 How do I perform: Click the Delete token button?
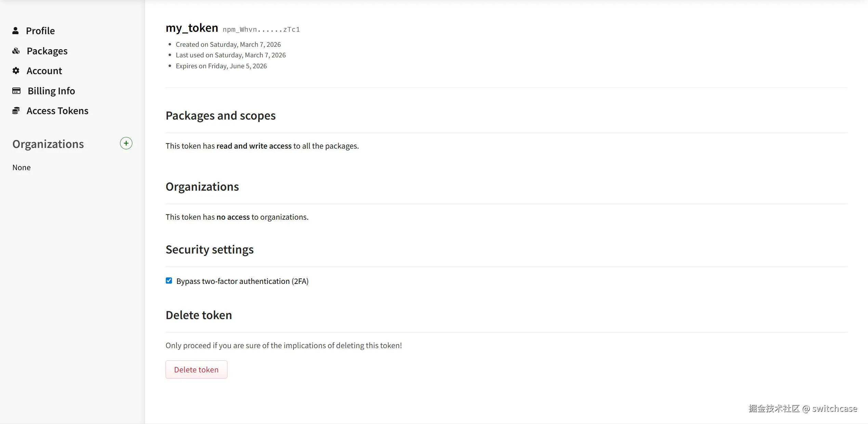pyautogui.click(x=196, y=369)
